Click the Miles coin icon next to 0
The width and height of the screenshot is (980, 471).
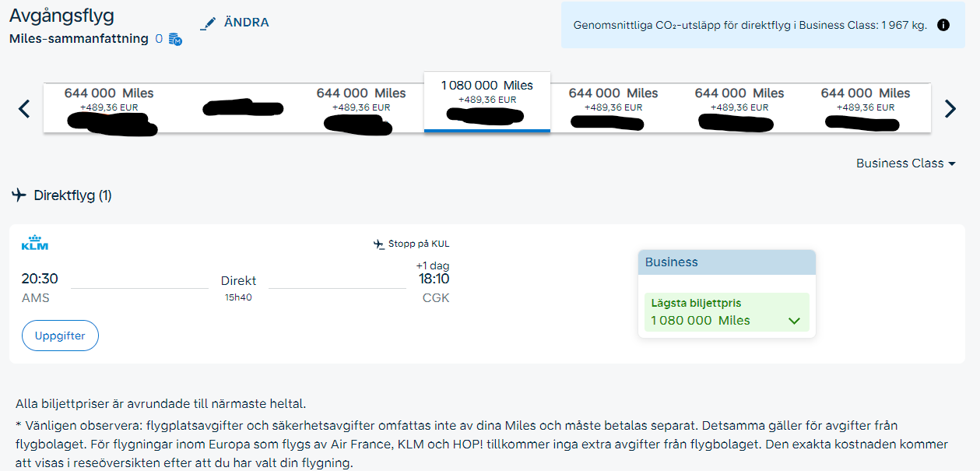click(x=175, y=39)
